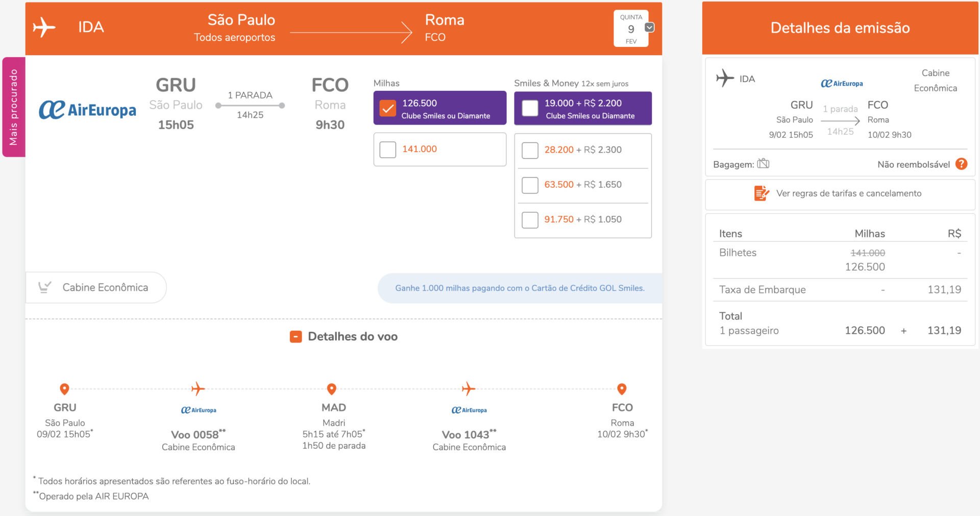Click the AirEuropa logo above Voo 0058
This screenshot has width=980, height=516.
(x=199, y=410)
